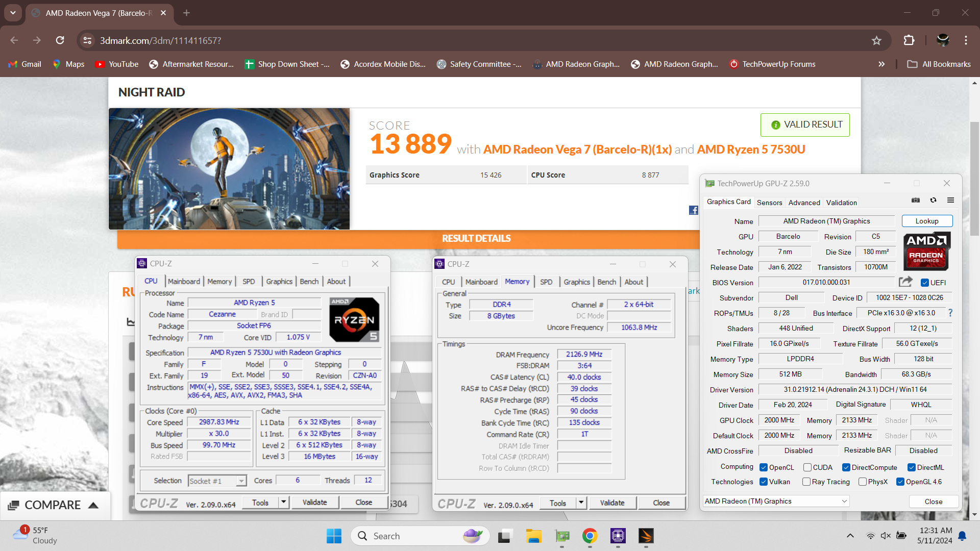This screenshot has width=980, height=551.
Task: Click GPU-Z icon in taskbar
Action: coord(562,536)
